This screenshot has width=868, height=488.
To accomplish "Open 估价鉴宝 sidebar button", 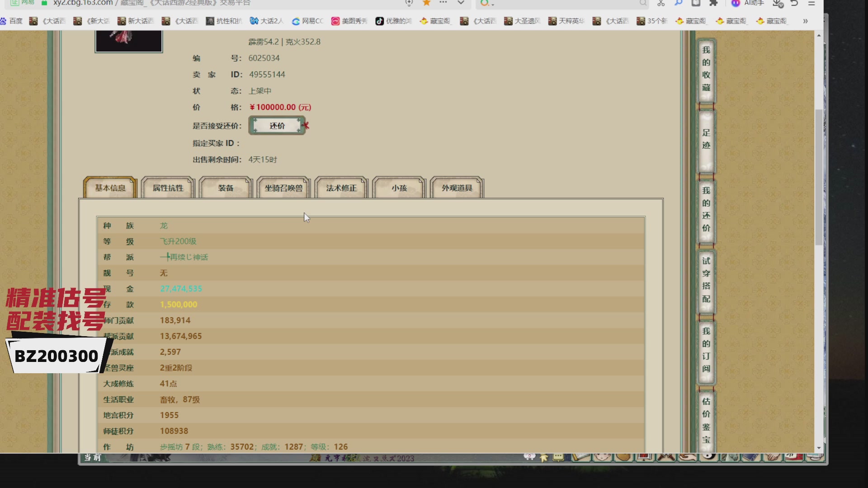I will 706,420.
